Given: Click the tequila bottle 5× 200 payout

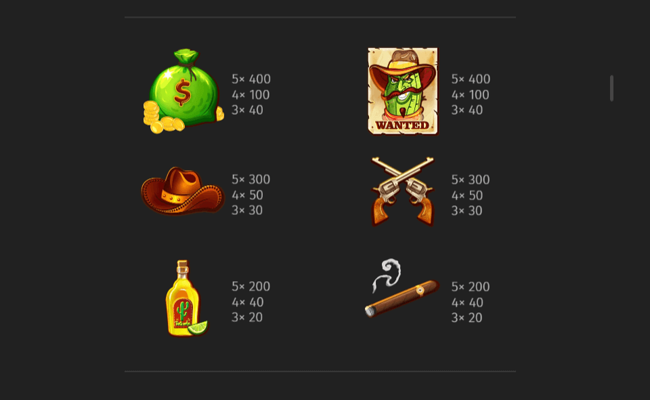Looking at the screenshot, I should [251, 286].
